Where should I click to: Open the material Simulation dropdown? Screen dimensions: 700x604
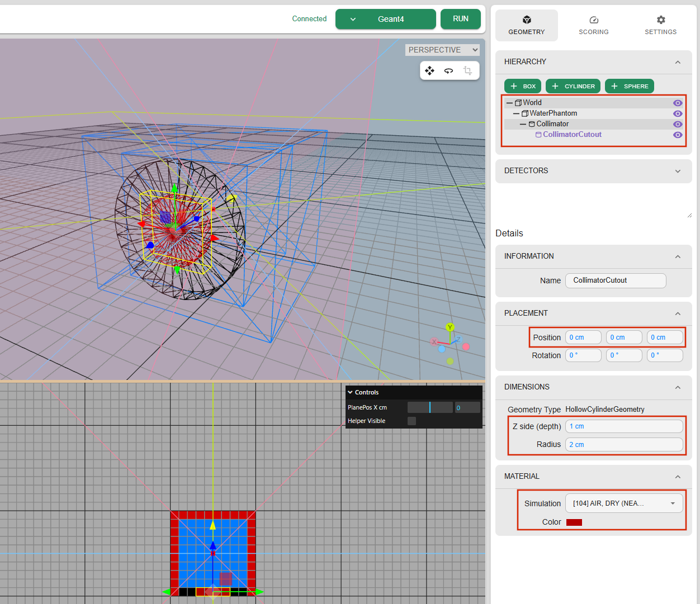624,503
